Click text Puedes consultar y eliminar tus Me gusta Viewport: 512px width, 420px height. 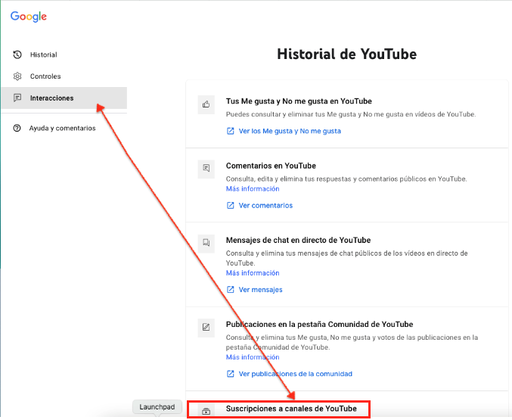coord(351,114)
